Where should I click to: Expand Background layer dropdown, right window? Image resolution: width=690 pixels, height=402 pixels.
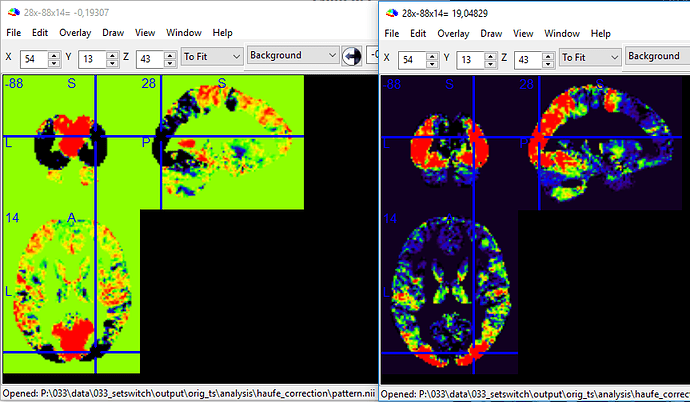click(x=657, y=56)
